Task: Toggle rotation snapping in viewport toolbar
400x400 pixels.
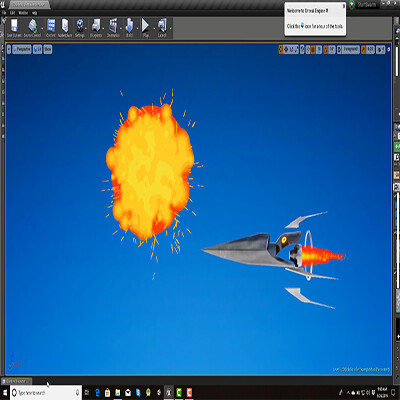Action: [x=326, y=49]
